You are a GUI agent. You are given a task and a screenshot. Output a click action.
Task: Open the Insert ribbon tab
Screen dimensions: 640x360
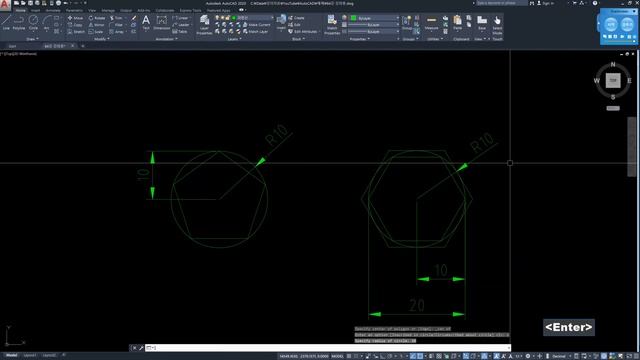(36, 10)
